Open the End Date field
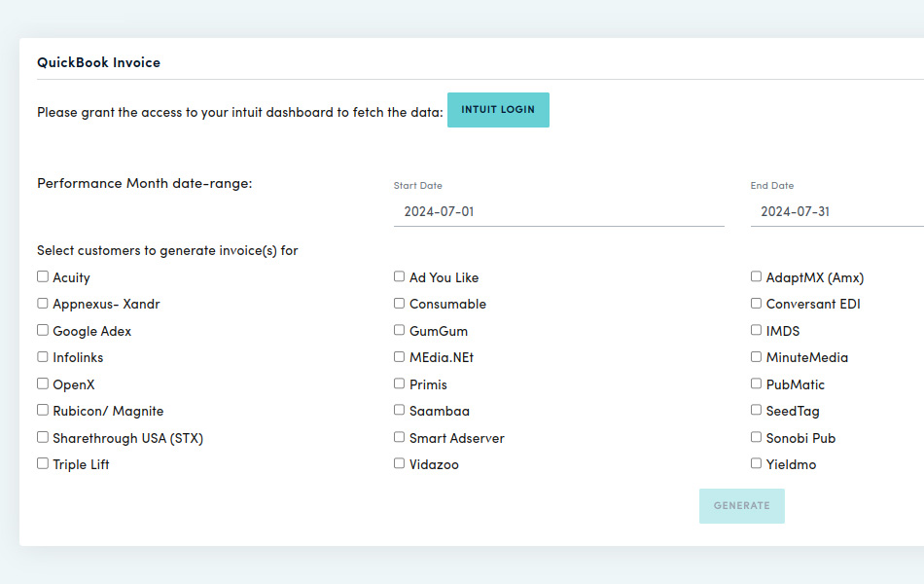The height and width of the screenshot is (584, 924). pos(836,212)
